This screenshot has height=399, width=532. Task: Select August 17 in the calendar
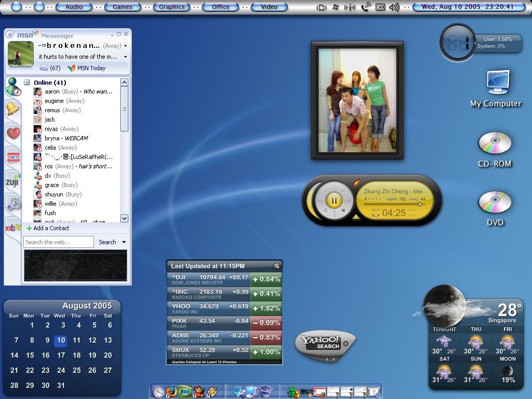[x=61, y=355]
